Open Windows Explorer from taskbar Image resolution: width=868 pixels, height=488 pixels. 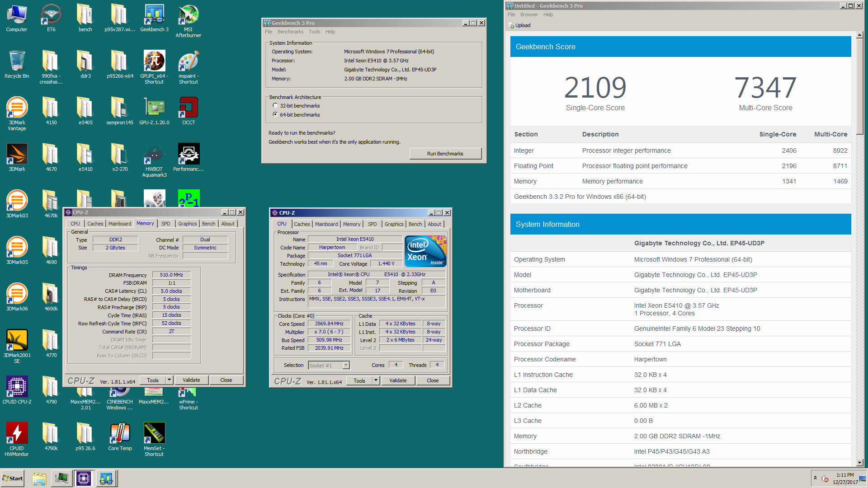(x=39, y=479)
